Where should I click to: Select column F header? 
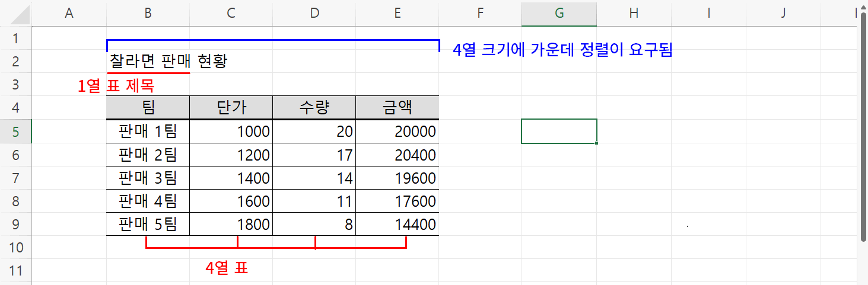480,13
